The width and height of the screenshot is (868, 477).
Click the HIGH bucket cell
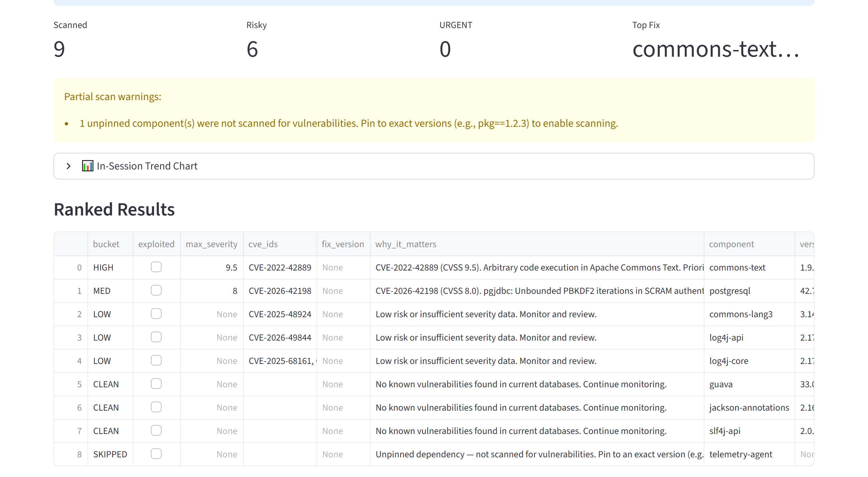coord(110,268)
